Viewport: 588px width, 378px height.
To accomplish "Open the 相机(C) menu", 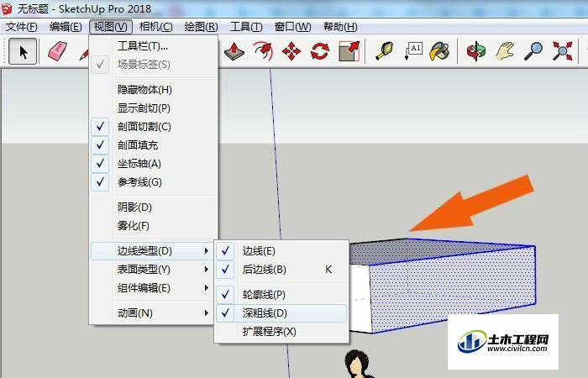I will coord(155,27).
